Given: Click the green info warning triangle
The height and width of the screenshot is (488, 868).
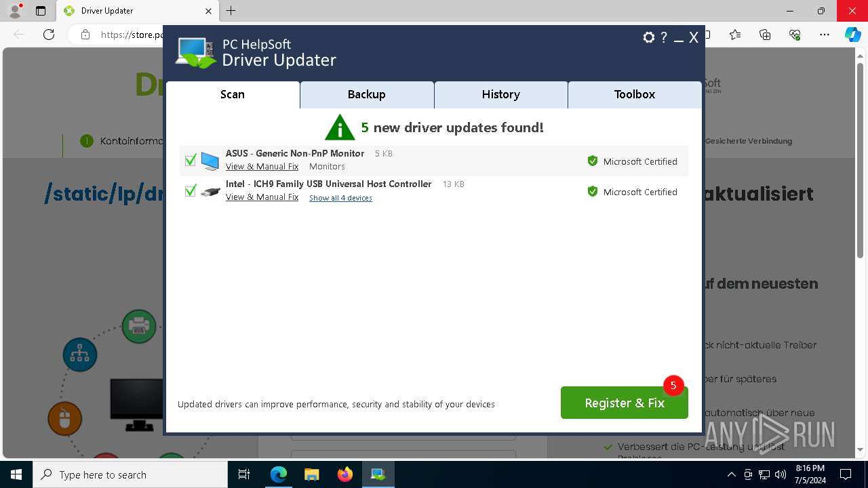Looking at the screenshot, I should click(x=340, y=127).
